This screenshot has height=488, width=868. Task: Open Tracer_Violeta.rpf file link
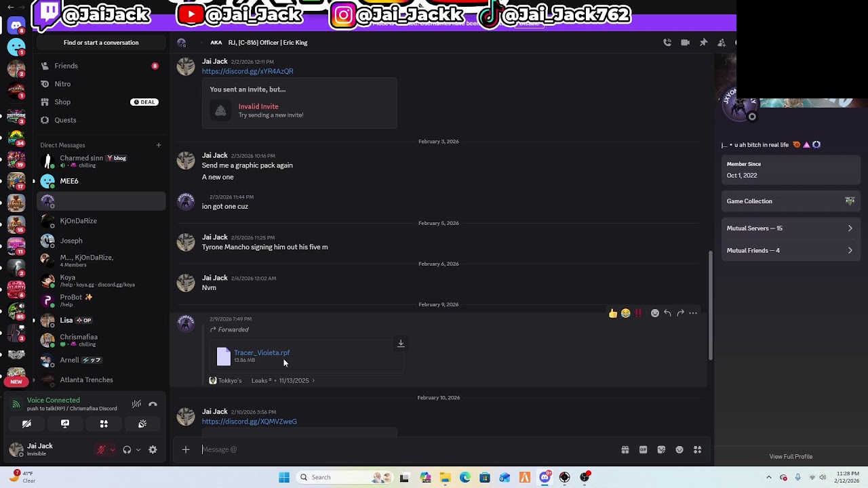pyautogui.click(x=262, y=352)
